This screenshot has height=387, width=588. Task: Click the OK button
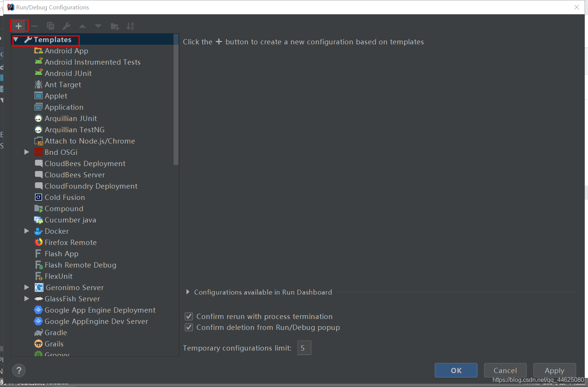click(x=456, y=370)
